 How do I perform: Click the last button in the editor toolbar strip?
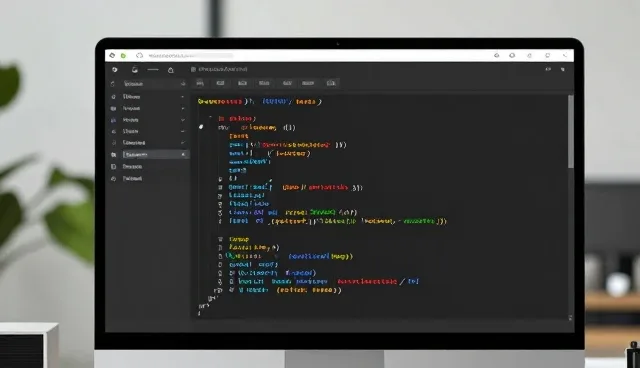coord(331,83)
